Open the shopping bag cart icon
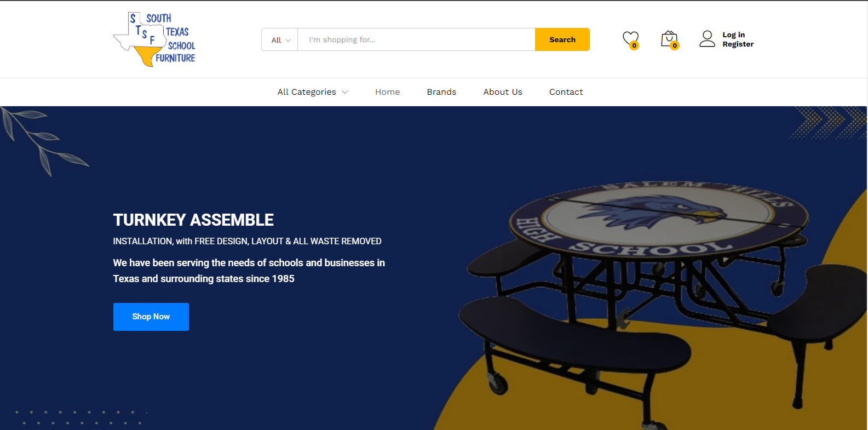 pos(669,39)
